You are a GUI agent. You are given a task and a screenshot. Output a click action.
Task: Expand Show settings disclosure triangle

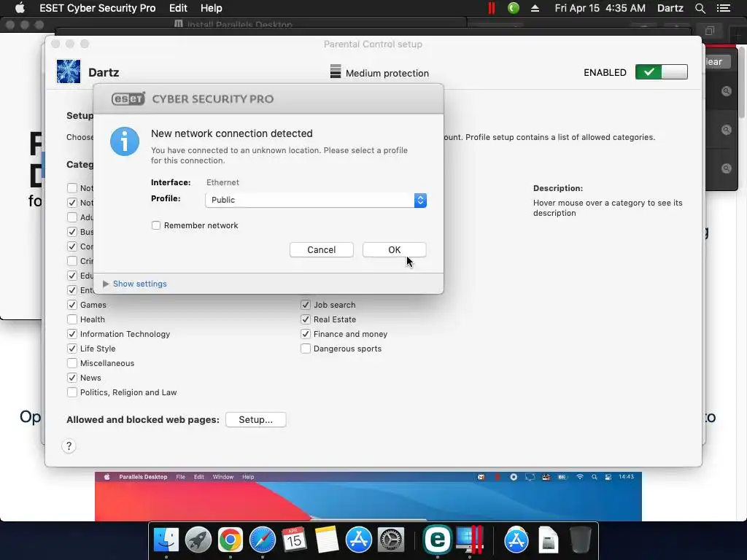point(106,284)
